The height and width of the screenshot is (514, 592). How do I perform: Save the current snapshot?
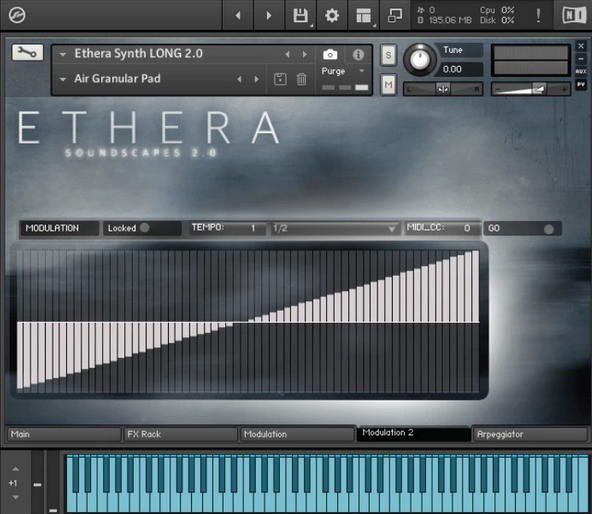pos(280,79)
